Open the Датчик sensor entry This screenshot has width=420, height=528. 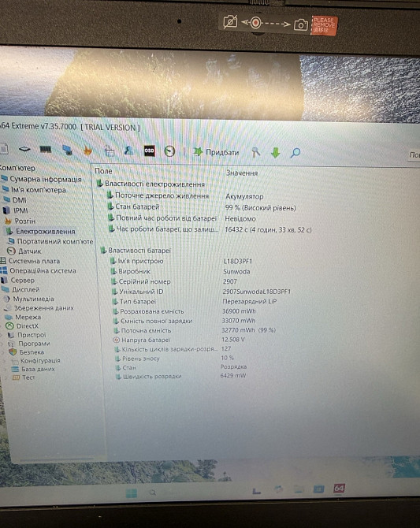[24, 251]
